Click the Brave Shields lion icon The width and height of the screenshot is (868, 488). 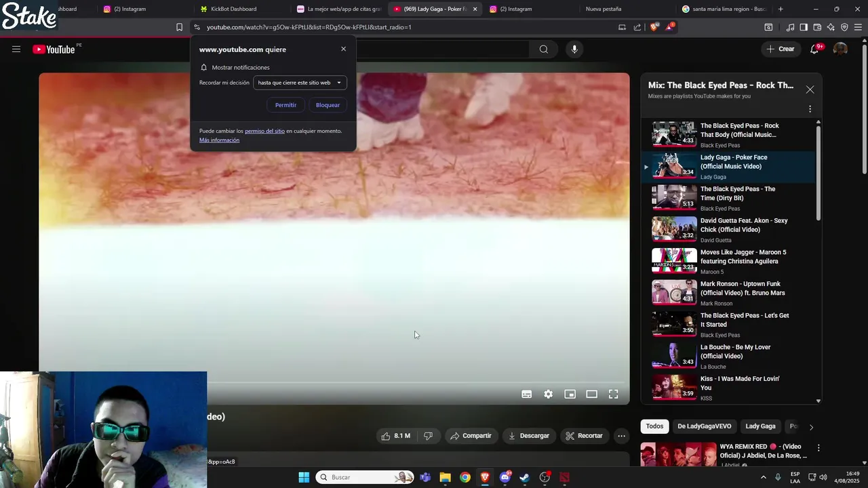click(x=654, y=27)
